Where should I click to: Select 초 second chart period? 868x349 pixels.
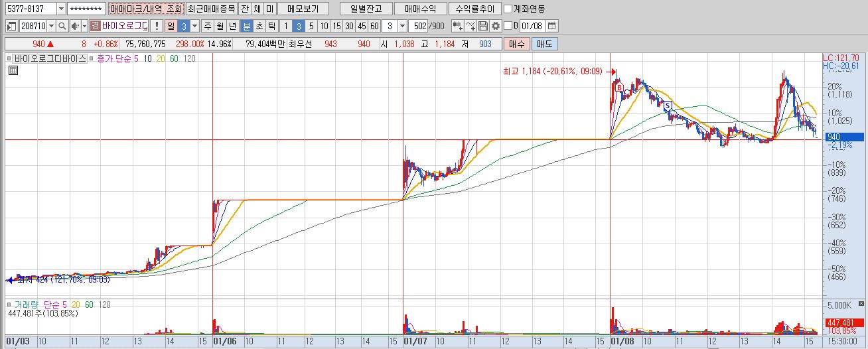click(259, 26)
